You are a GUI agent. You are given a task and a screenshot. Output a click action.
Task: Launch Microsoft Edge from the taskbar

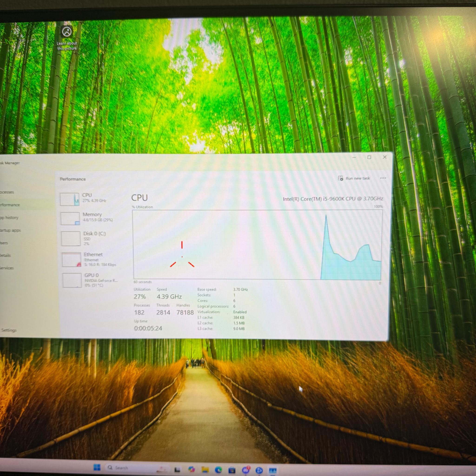(x=218, y=470)
